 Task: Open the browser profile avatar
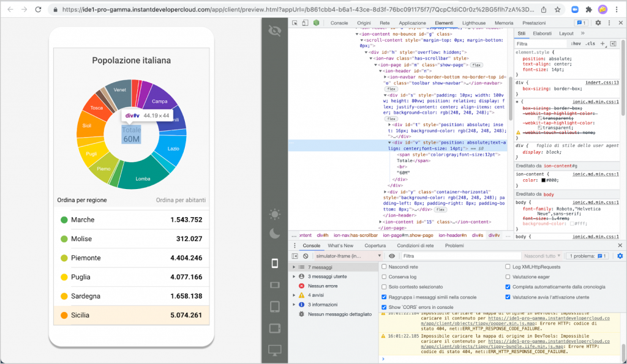coord(603,9)
